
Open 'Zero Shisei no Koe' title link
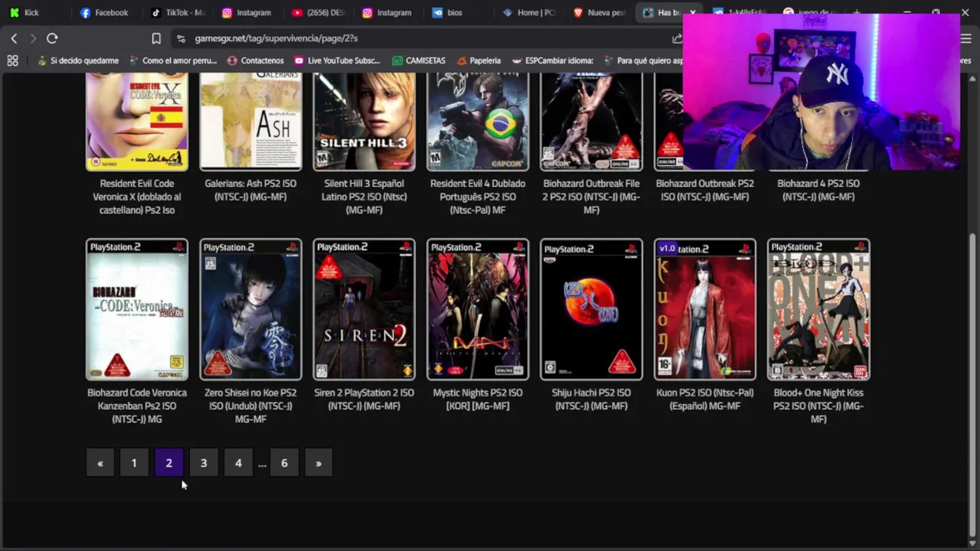(x=250, y=406)
